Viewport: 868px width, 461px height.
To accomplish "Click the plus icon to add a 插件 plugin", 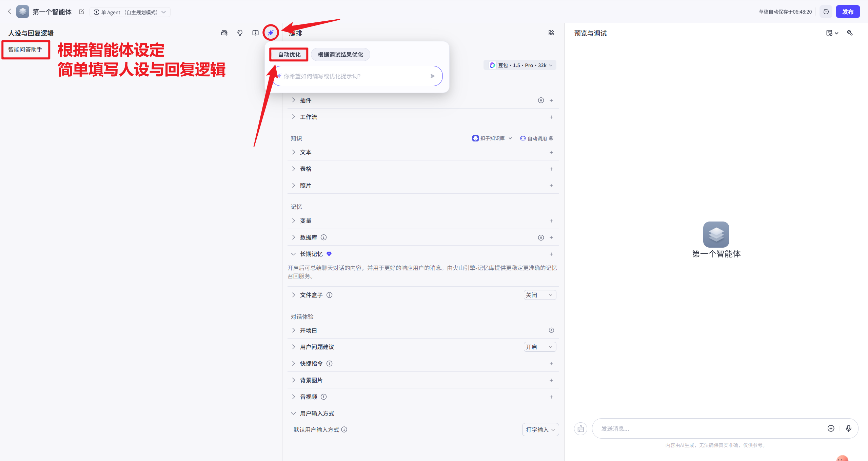I will pyautogui.click(x=551, y=100).
